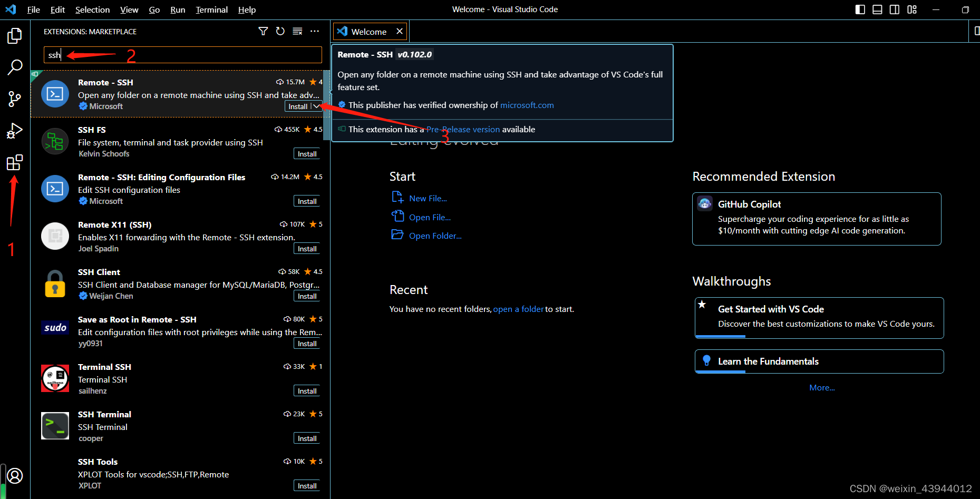
Task: Click the lightbulb icon on Learn the Fundamentals
Action: click(707, 360)
